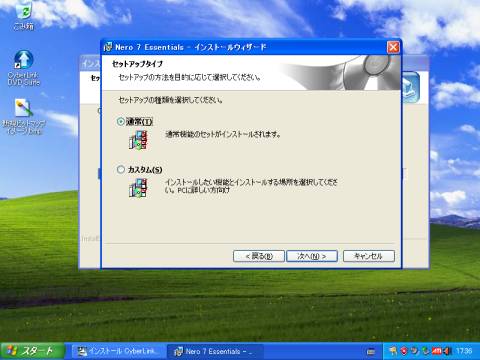
Task: Click the install package icon under カスタム
Action: tap(138, 188)
